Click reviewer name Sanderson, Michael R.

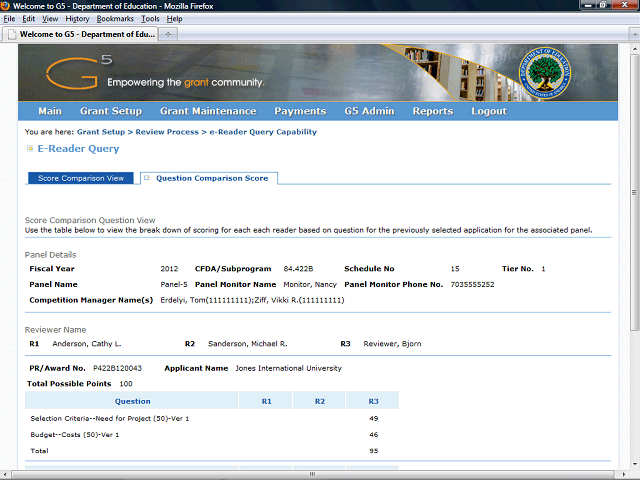pyautogui.click(x=248, y=344)
